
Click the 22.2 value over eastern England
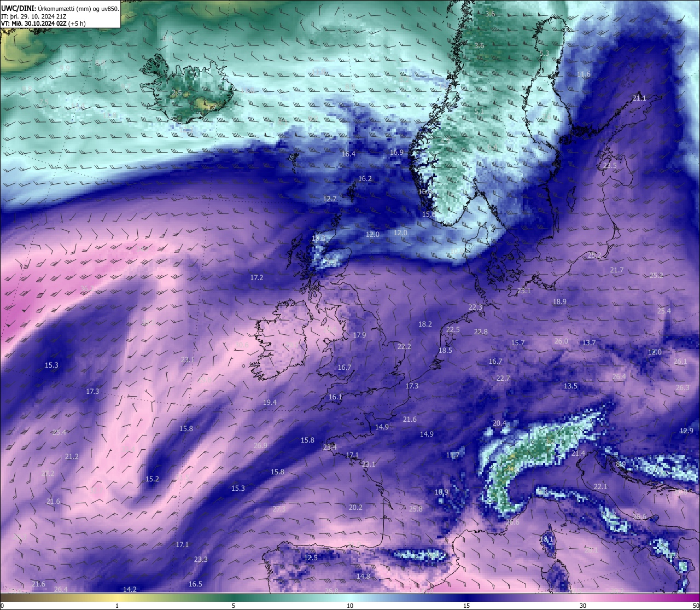pyautogui.click(x=404, y=346)
